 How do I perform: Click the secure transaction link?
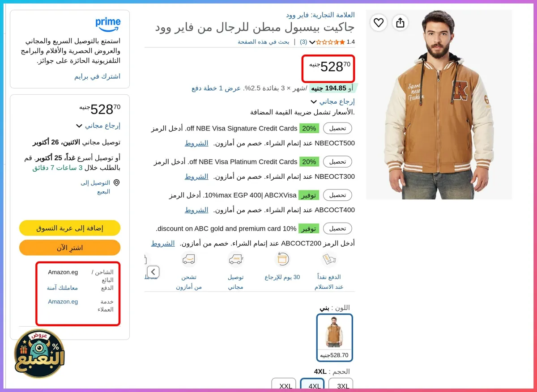pos(63,287)
